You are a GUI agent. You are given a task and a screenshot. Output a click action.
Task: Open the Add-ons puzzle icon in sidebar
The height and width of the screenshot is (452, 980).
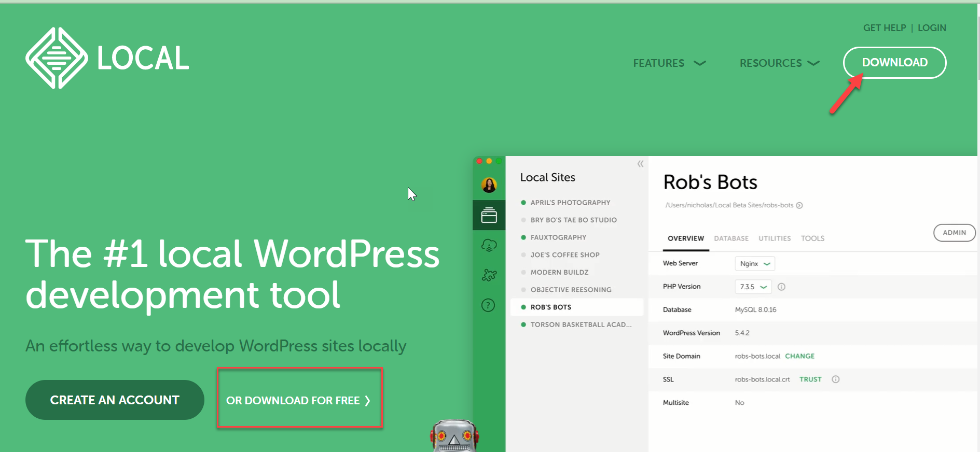click(489, 275)
